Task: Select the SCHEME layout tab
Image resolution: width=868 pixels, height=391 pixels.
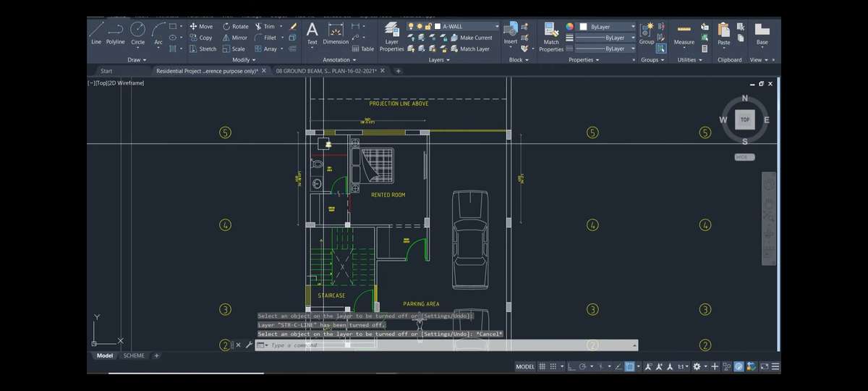Action: pos(134,356)
